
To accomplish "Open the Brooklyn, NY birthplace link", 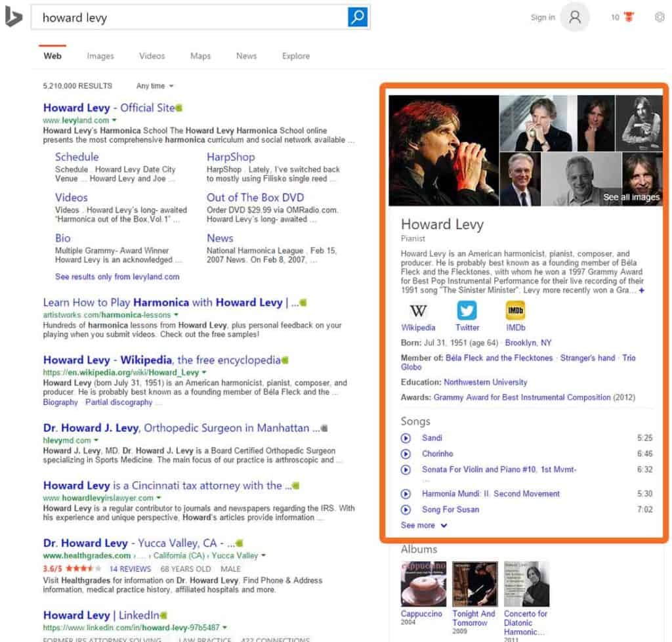I will 528,343.
